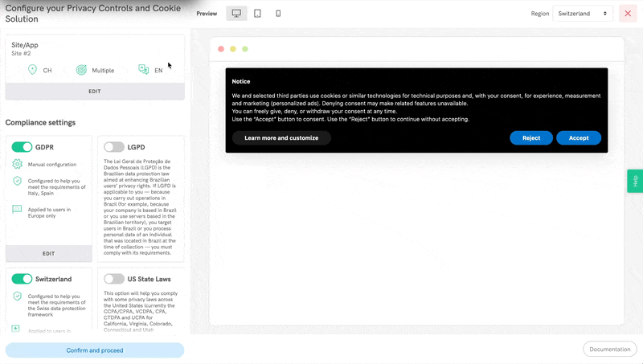The height and width of the screenshot is (364, 643).
Task: Open the Region dropdown set to Switzerland
Action: coord(583,14)
